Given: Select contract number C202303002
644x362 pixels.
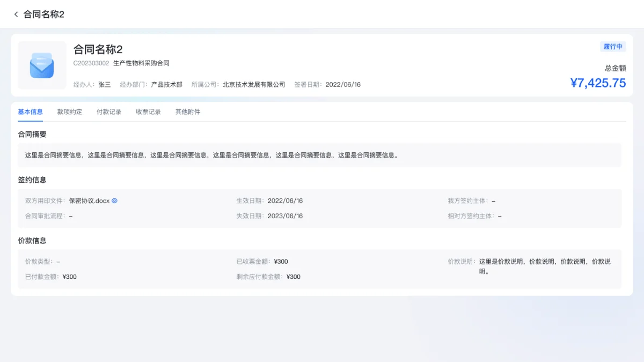Looking at the screenshot, I should click(x=91, y=63).
